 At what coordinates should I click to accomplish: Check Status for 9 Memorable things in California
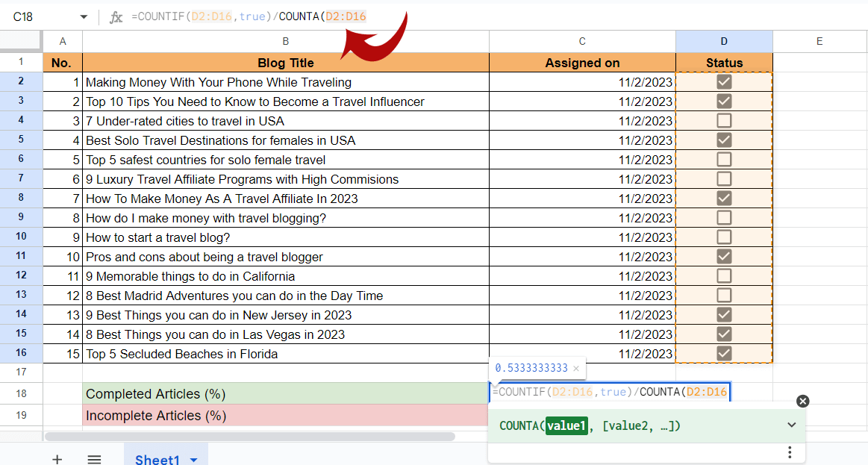(x=724, y=275)
